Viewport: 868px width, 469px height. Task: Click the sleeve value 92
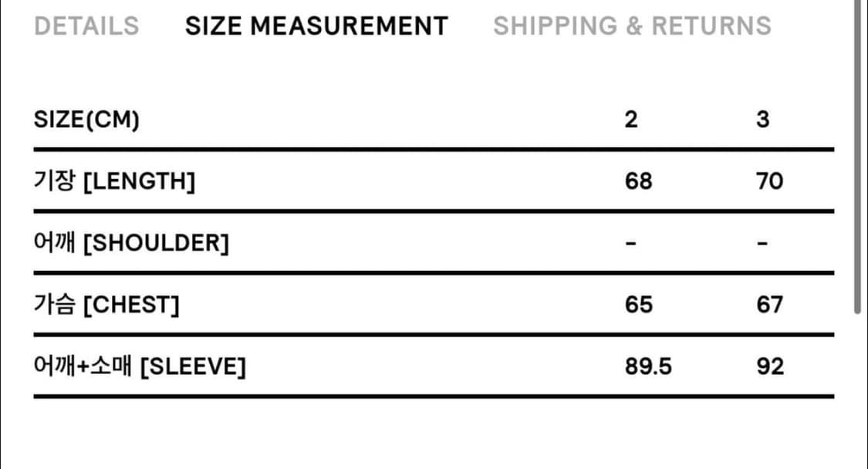[x=769, y=367]
